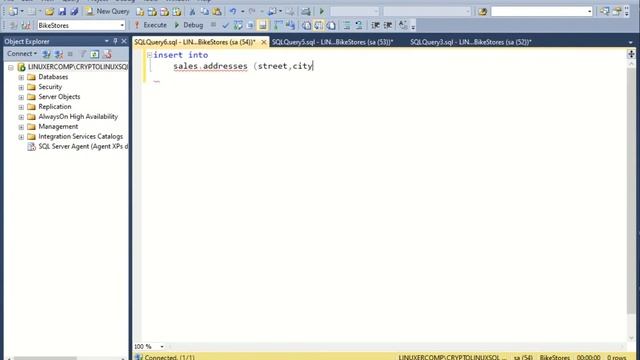Screen dimensions: 640x360
Task: Toggle IntelliSense enabled button
Action: (x=262, y=25)
